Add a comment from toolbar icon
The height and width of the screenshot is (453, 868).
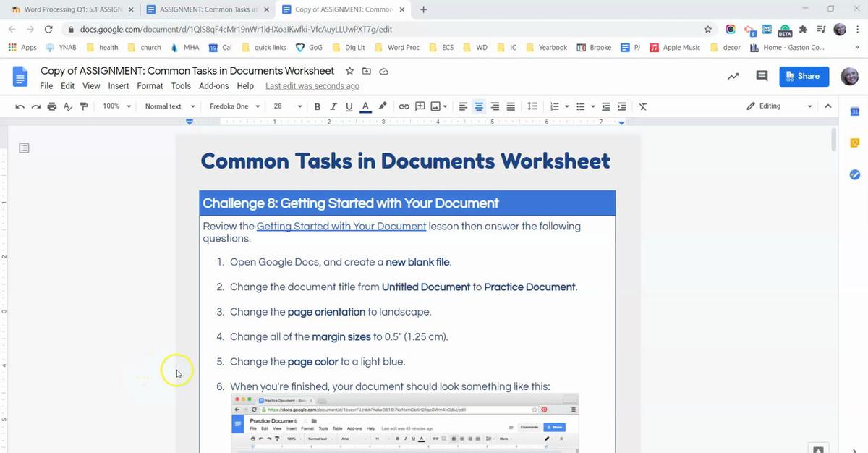pyautogui.click(x=420, y=106)
